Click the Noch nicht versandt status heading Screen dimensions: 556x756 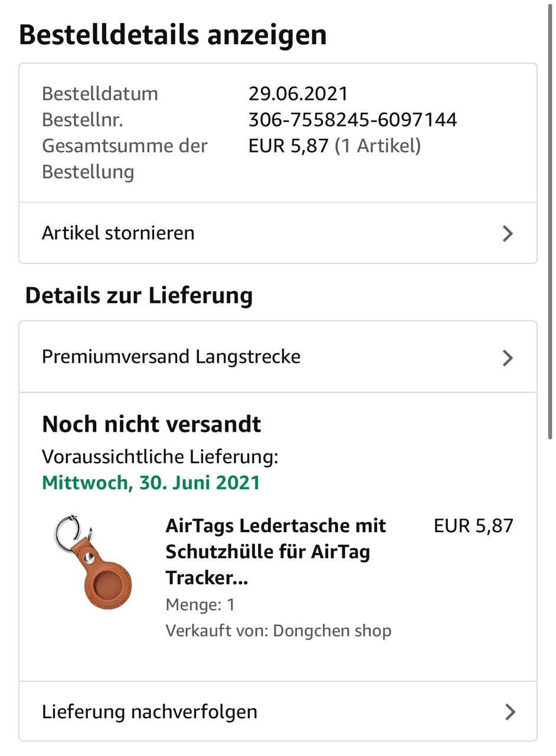click(x=152, y=424)
